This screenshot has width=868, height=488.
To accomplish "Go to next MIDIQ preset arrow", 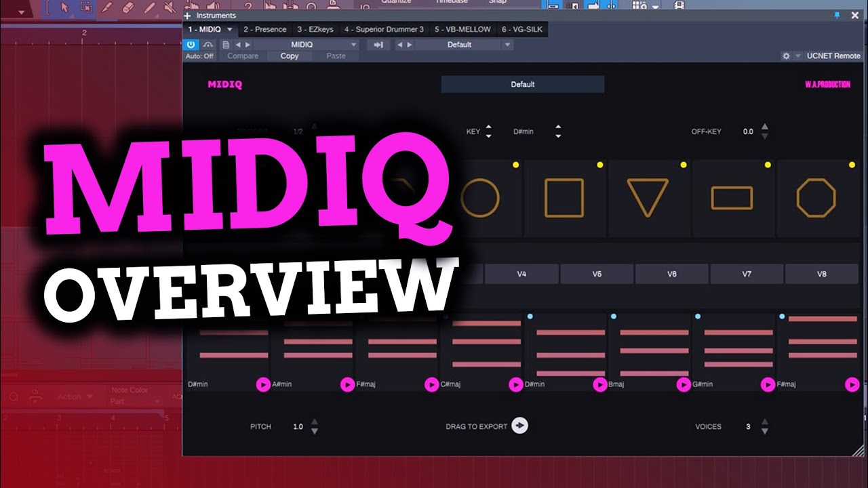I will click(x=248, y=45).
